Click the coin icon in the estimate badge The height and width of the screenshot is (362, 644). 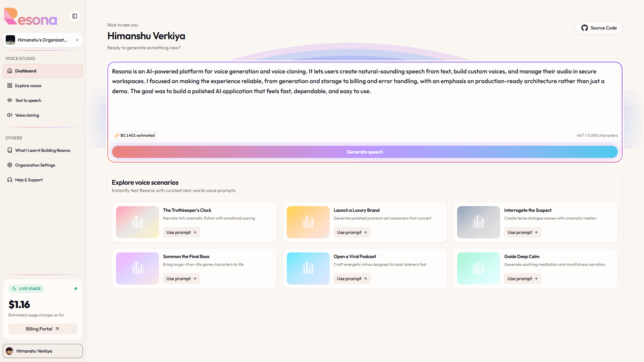coord(117,135)
